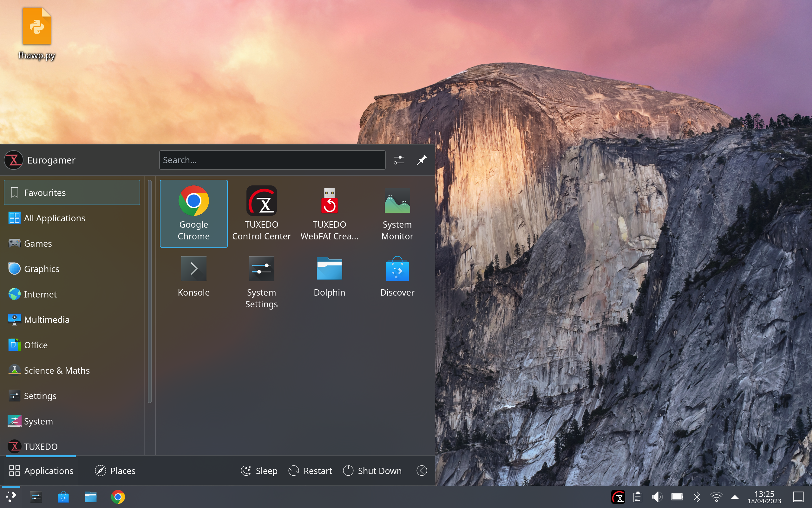Open System Settings from taskbar
The width and height of the screenshot is (812, 508).
[36, 497]
